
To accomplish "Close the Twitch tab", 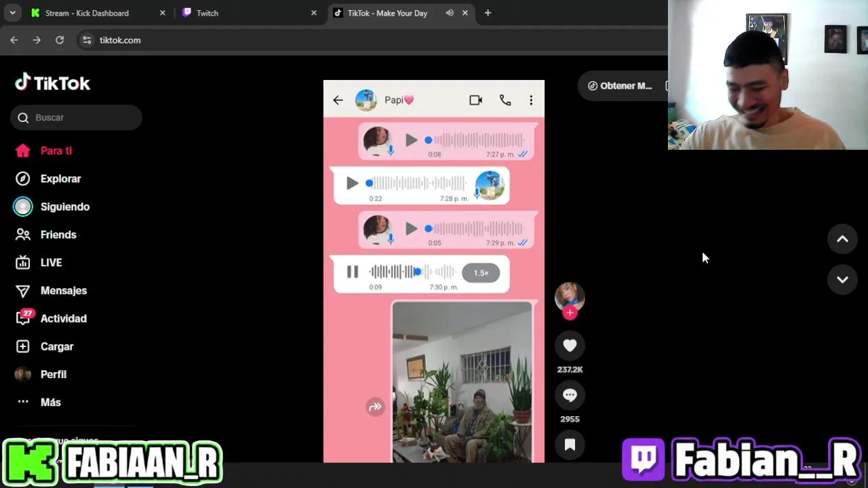I will coord(313,13).
